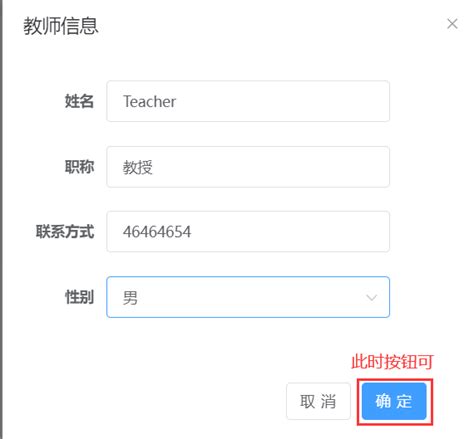Open the 性别 select box showing 男
474x439 pixels.
point(248,297)
